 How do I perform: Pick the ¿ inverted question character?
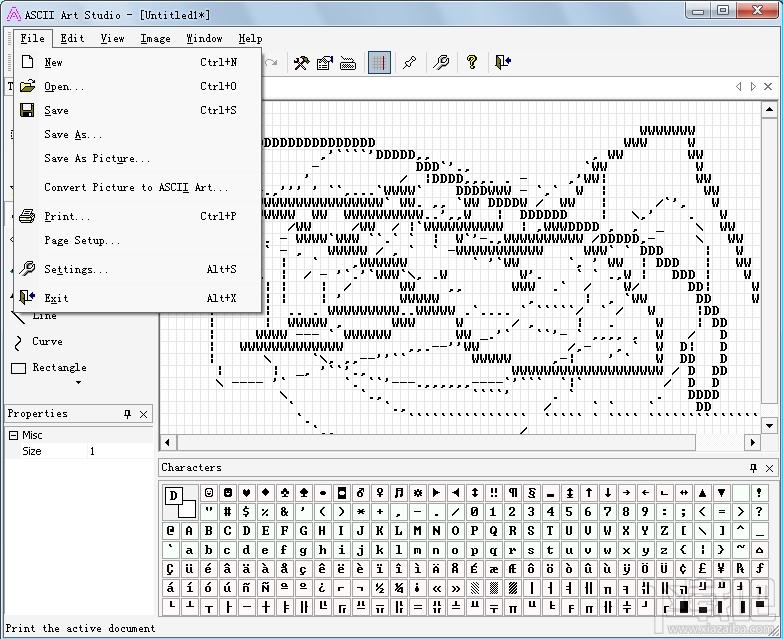322,588
